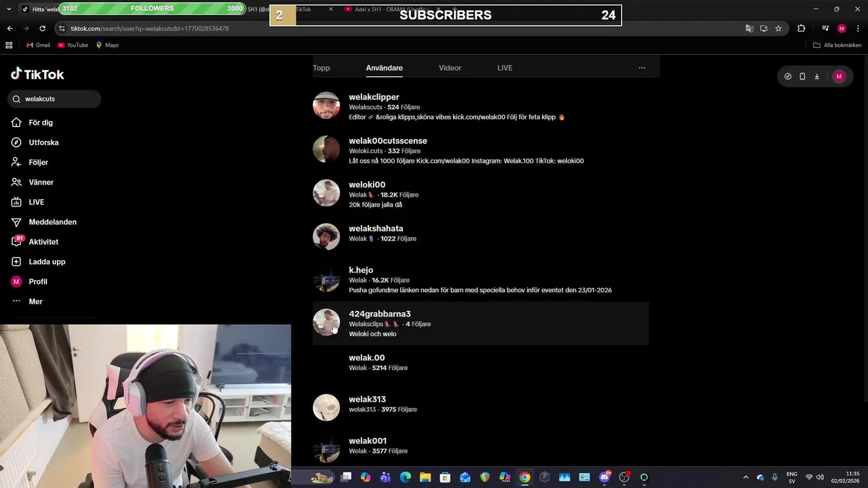
Task: Click the tiktok.com address bar
Action: click(x=400, y=28)
